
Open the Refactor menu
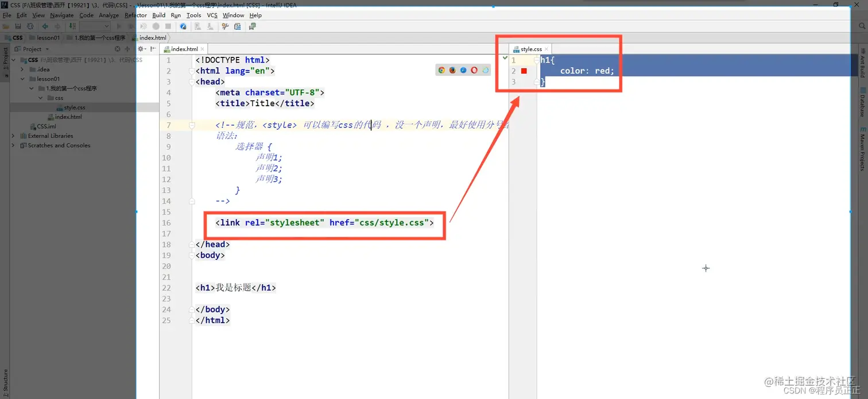point(135,15)
